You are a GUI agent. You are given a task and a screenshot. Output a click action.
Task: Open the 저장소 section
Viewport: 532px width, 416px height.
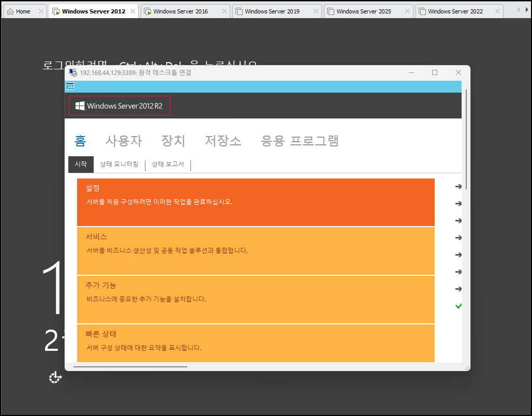click(x=223, y=140)
